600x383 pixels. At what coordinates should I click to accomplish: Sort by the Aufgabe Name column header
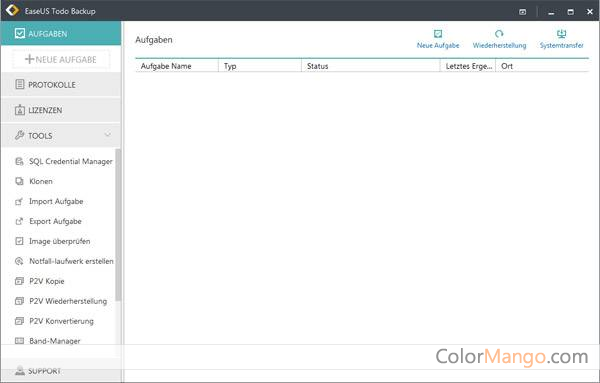click(x=177, y=66)
